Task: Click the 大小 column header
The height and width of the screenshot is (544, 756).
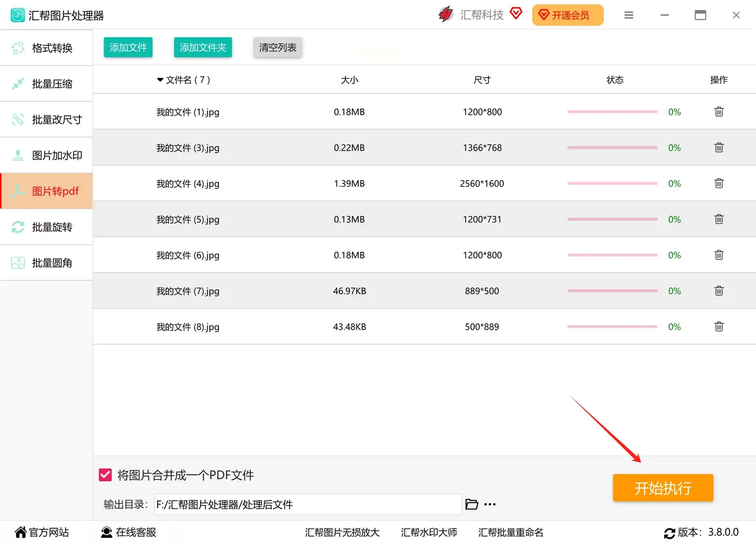Action: [x=350, y=80]
